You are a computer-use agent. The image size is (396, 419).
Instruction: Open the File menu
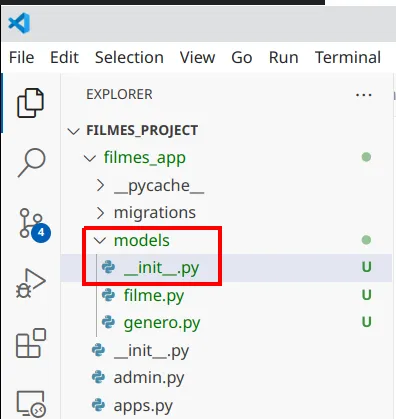tap(22, 57)
